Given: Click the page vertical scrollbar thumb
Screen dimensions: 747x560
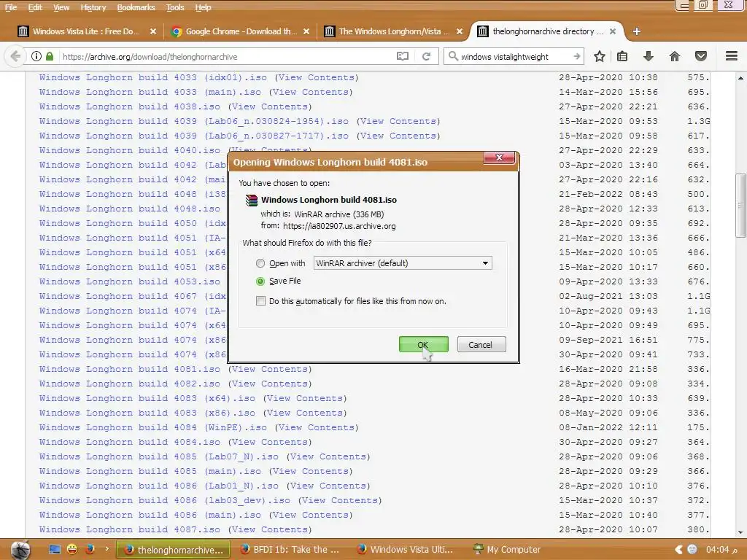Looking at the screenshot, I should coord(740,205).
